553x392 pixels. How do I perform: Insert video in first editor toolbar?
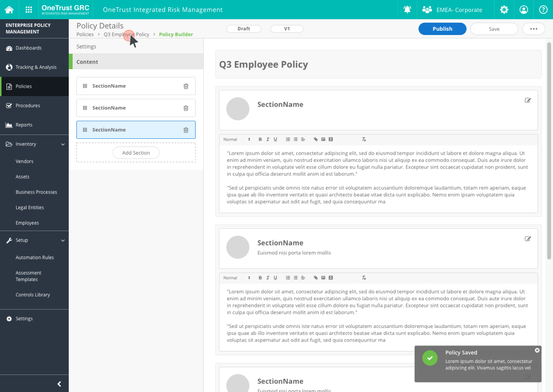[331, 140]
